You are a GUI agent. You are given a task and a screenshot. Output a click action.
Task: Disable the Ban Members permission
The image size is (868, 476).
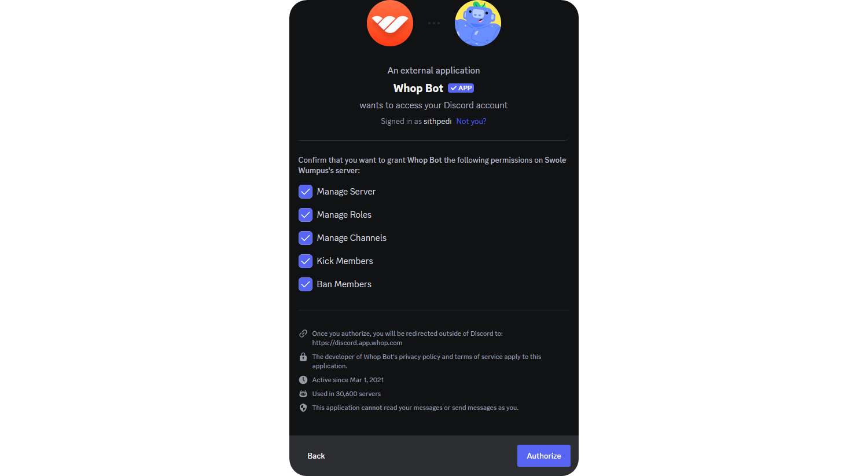(305, 284)
